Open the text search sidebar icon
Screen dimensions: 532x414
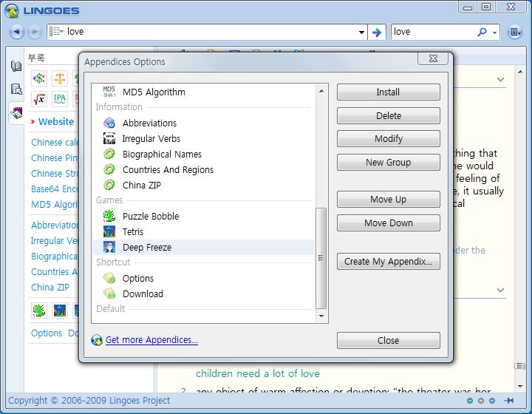16,89
